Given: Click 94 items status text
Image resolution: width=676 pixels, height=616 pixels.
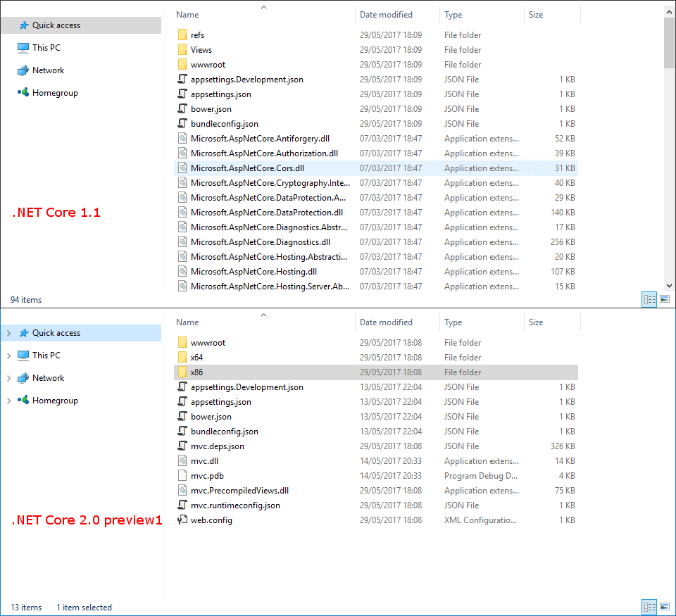Looking at the screenshot, I should [26, 300].
